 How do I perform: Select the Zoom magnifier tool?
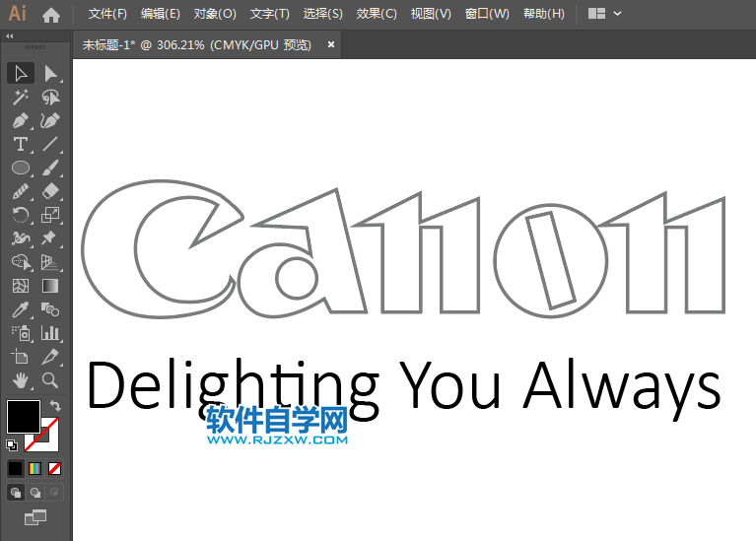pyautogui.click(x=50, y=380)
